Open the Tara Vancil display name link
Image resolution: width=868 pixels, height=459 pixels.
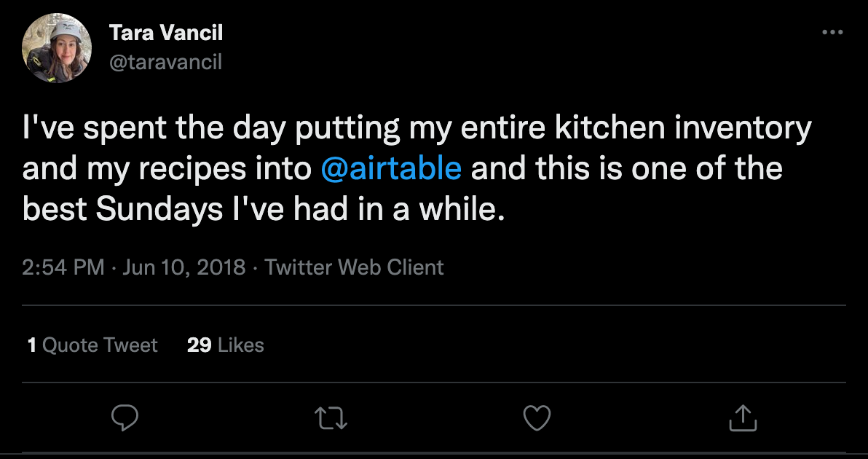pos(165,33)
